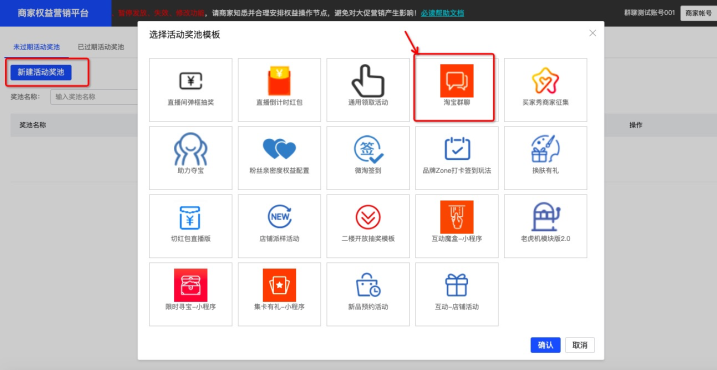The height and width of the screenshot is (370, 717).
Task: Click the 操作 column header
Action: (636, 125)
